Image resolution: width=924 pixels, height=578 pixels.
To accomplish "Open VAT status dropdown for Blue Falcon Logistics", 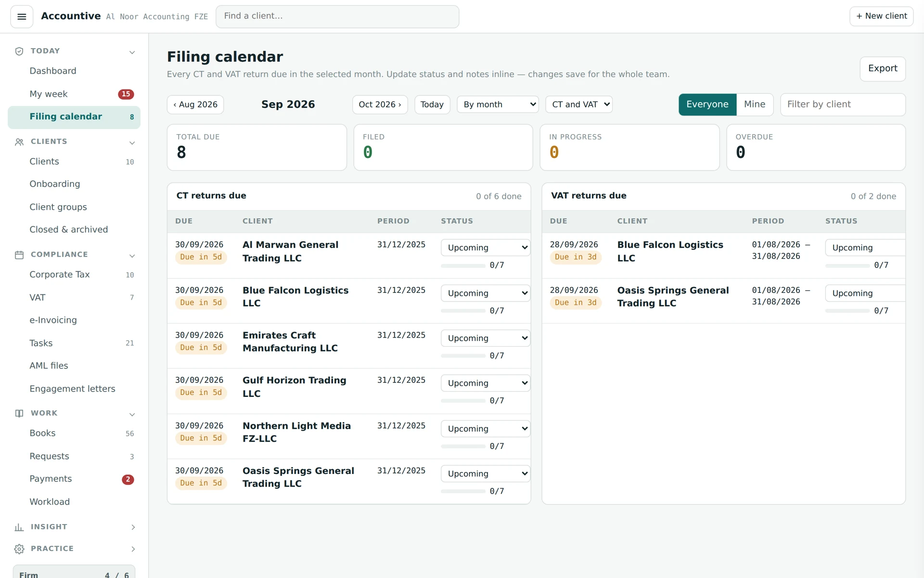I will coord(865,248).
